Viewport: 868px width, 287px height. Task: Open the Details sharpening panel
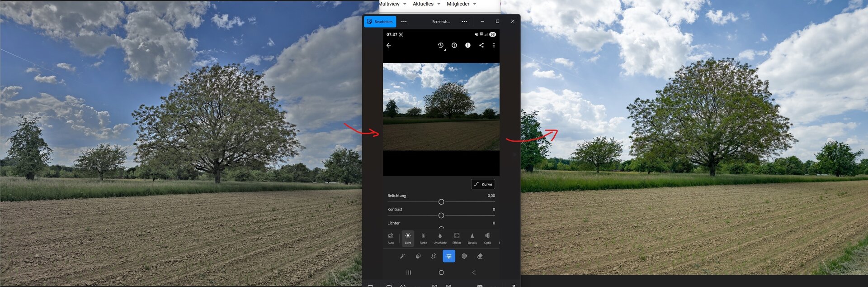point(472,238)
